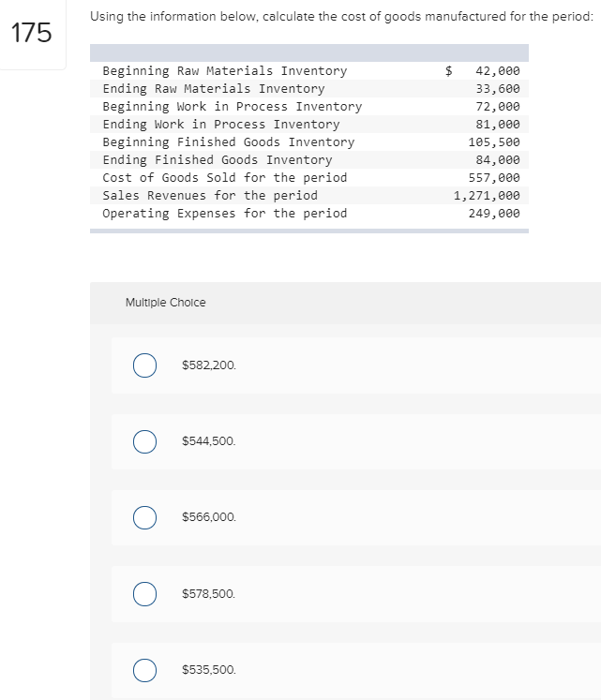Click the Operating Expenses for the period row

click(x=224, y=214)
